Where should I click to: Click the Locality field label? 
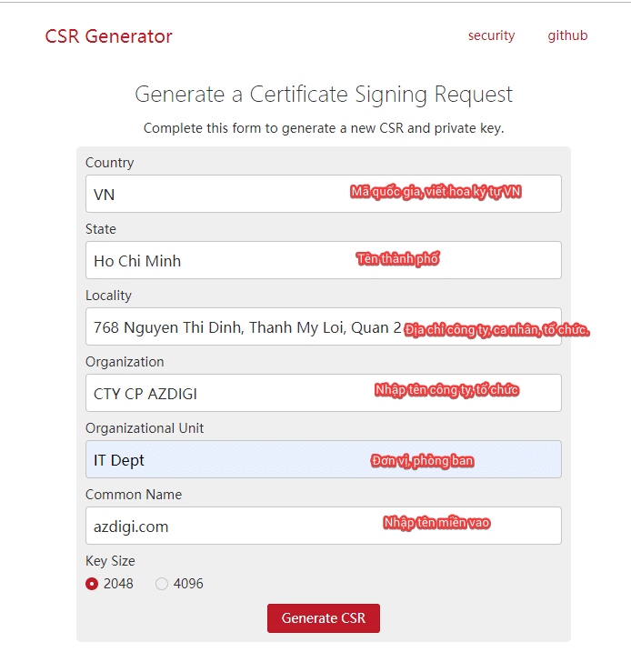[108, 296]
